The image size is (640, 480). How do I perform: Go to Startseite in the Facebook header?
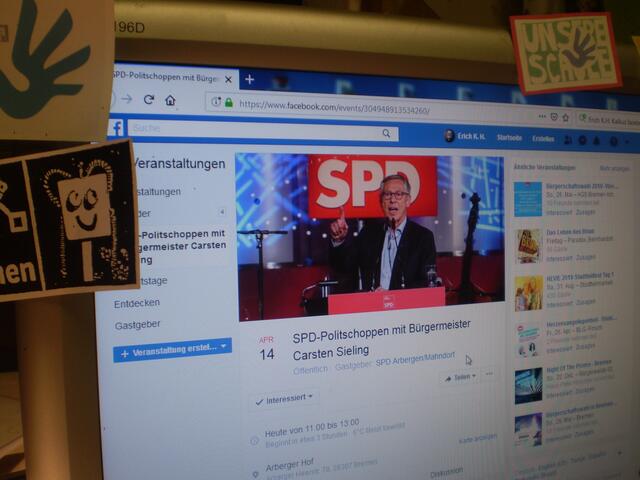pos(509,138)
